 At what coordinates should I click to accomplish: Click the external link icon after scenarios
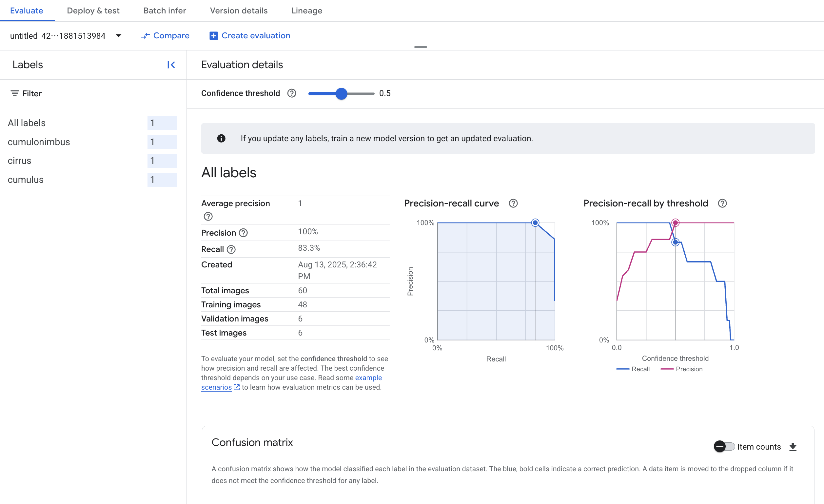pos(236,387)
